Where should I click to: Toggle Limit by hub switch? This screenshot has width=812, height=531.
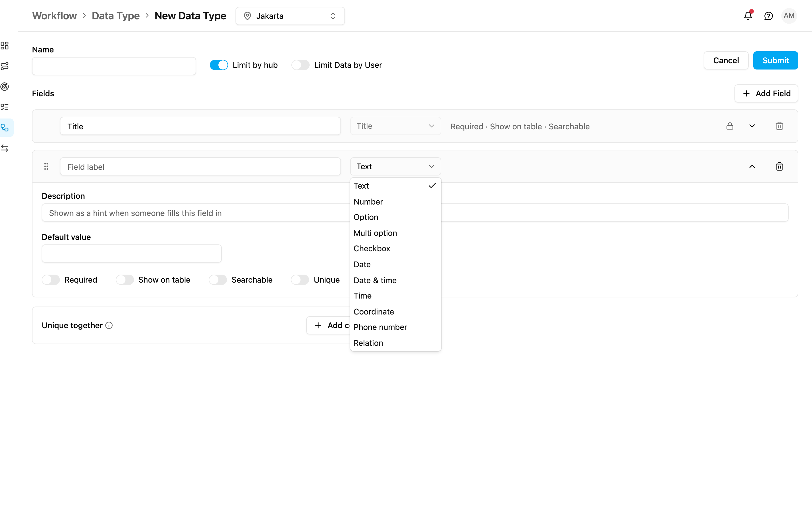219,65
